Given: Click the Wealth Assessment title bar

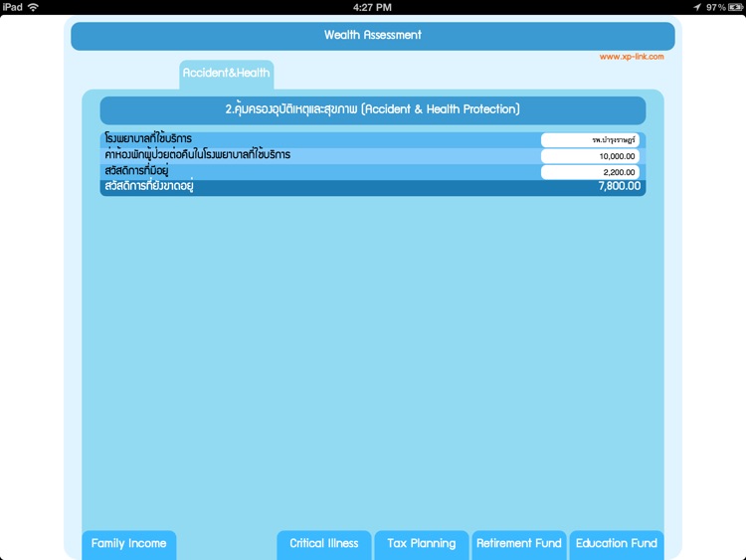Looking at the screenshot, I should [373, 36].
